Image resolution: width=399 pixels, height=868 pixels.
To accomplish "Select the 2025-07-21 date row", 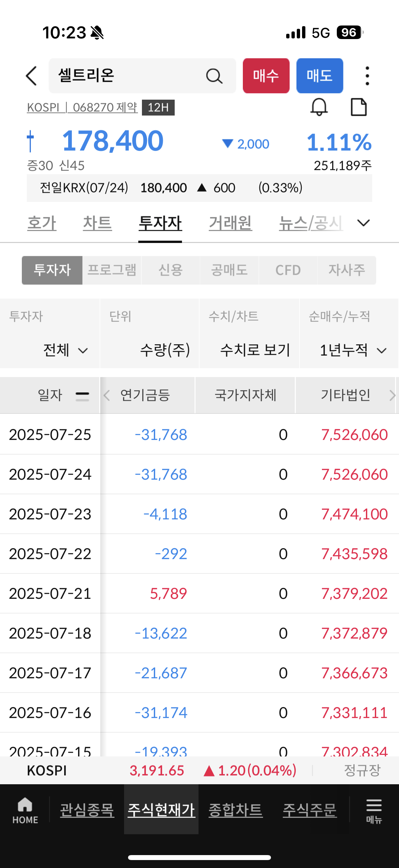I will [x=199, y=593].
